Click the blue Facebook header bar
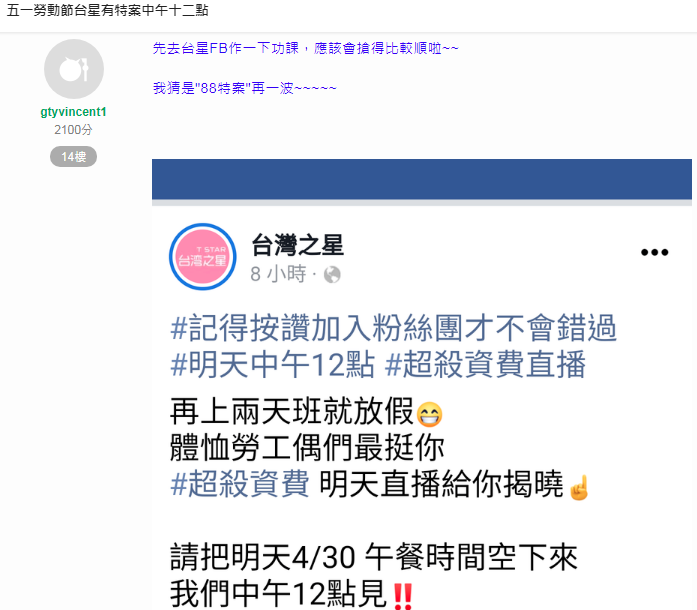Viewport: 697px width, 610px height. pyautogui.click(x=422, y=179)
